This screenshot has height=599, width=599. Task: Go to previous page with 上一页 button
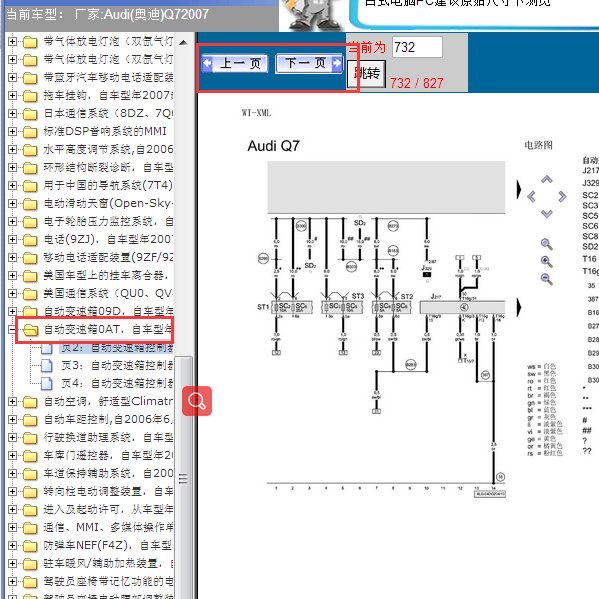tap(235, 63)
